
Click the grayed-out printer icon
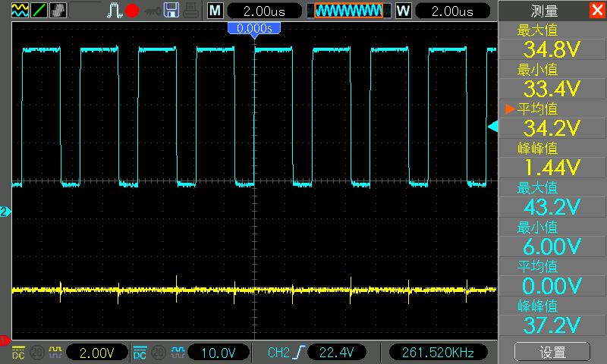pyautogui.click(x=191, y=11)
